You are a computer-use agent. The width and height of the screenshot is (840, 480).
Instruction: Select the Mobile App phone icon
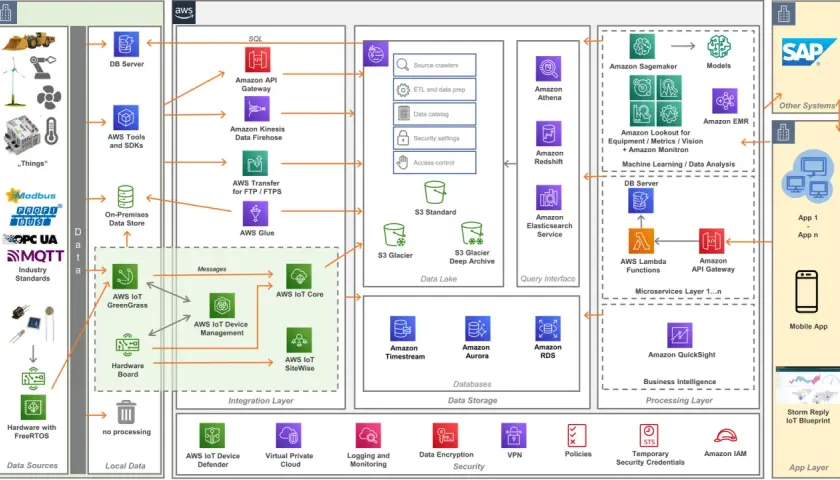[807, 292]
